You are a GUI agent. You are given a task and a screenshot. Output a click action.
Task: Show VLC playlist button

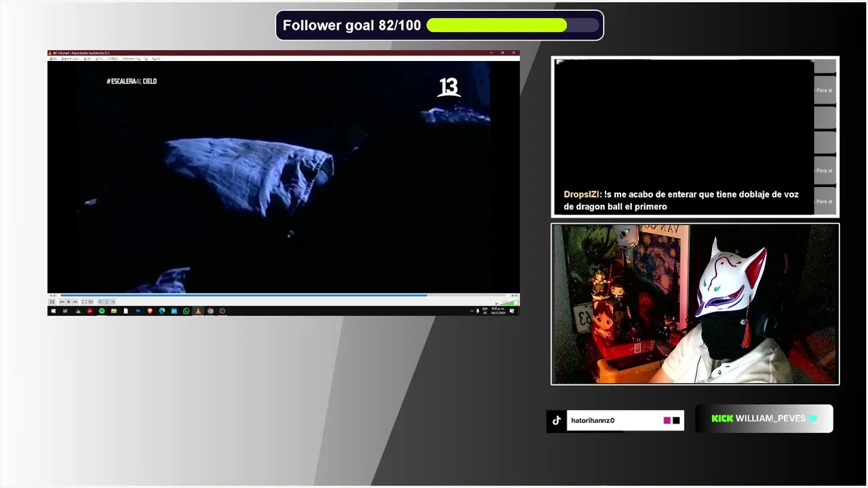click(x=100, y=302)
